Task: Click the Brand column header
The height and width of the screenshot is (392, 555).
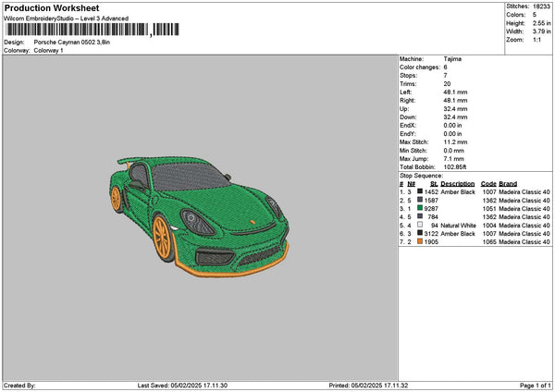Action: (510, 183)
